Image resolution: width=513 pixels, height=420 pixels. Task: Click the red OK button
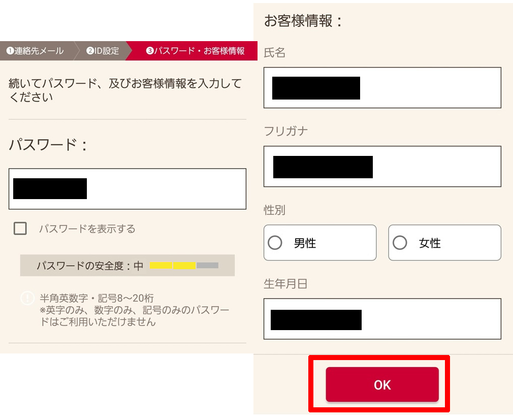point(382,384)
